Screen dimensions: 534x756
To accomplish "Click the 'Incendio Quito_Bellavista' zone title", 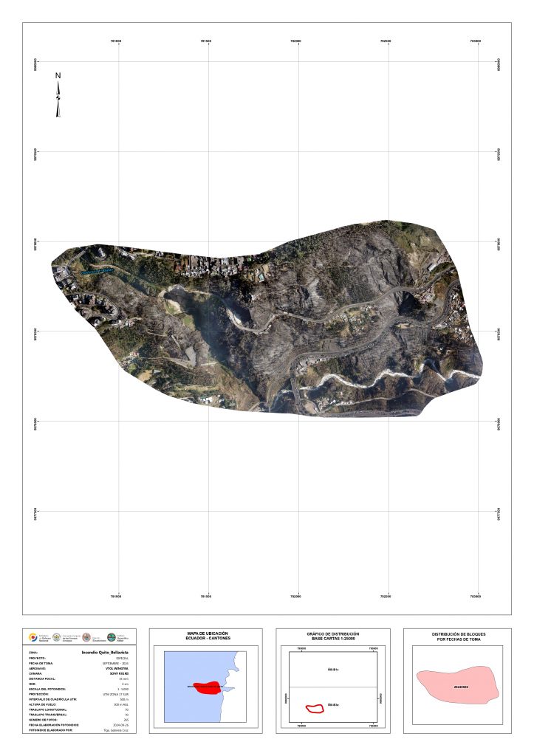I will 105,653.
